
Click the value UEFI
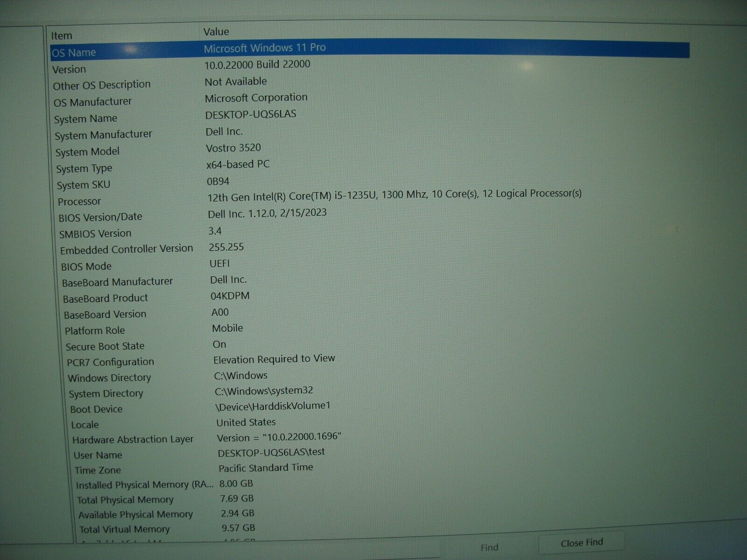tap(220, 264)
